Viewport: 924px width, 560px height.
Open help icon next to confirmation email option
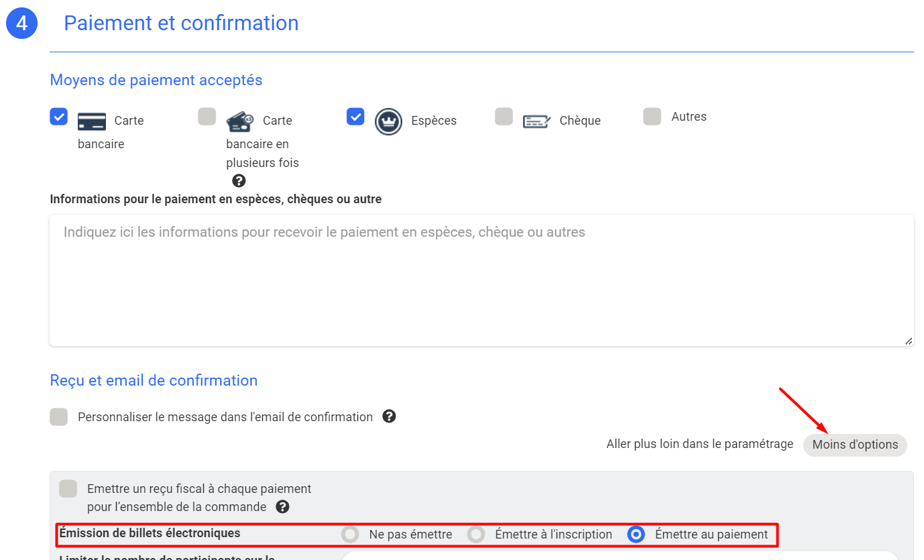[x=389, y=416]
